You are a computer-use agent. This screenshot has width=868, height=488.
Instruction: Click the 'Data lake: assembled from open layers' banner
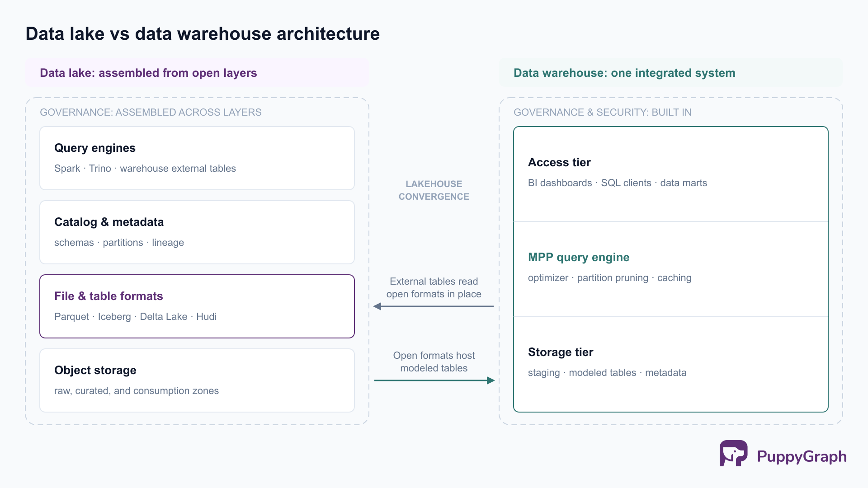(x=197, y=73)
